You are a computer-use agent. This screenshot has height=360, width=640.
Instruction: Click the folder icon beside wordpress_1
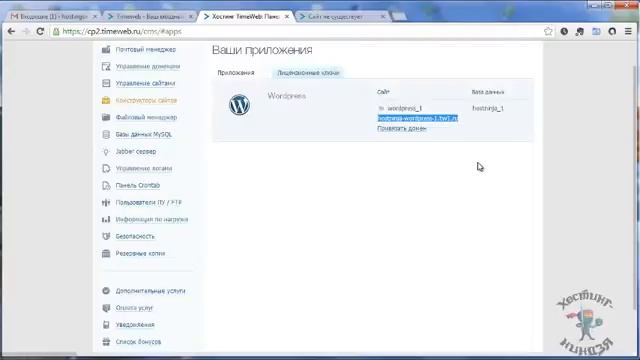[381, 109]
